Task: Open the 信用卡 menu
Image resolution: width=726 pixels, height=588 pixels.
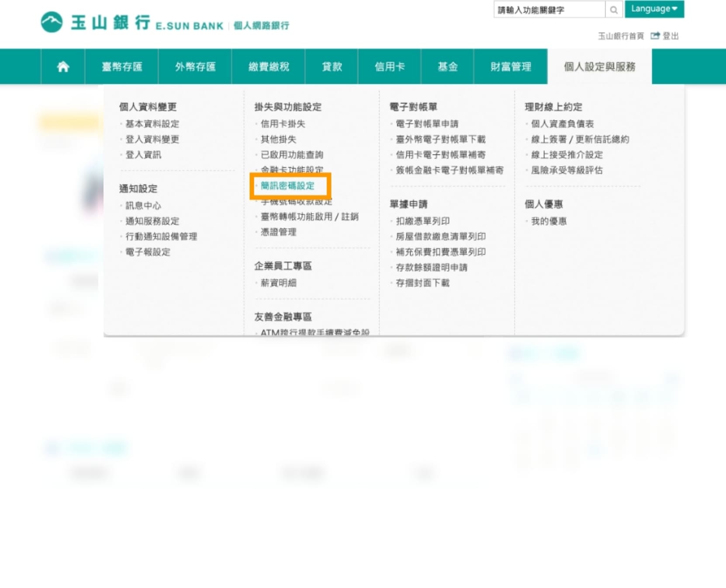Action: pyautogui.click(x=390, y=66)
